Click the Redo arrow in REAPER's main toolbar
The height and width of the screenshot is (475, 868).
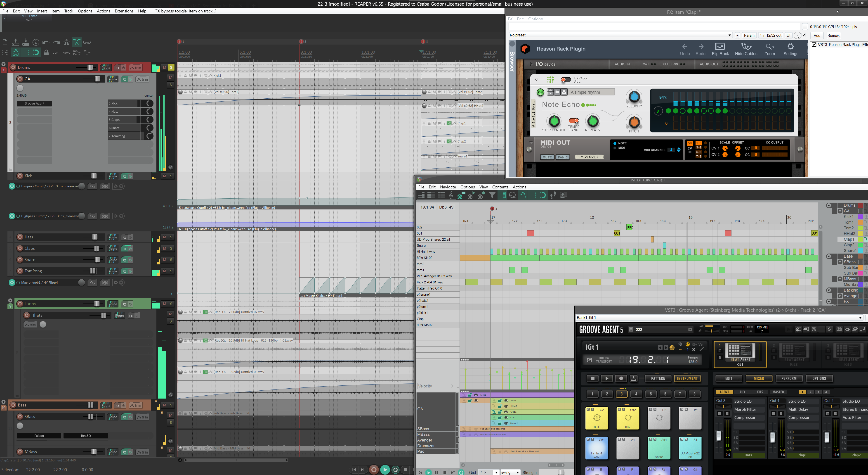pos(56,42)
